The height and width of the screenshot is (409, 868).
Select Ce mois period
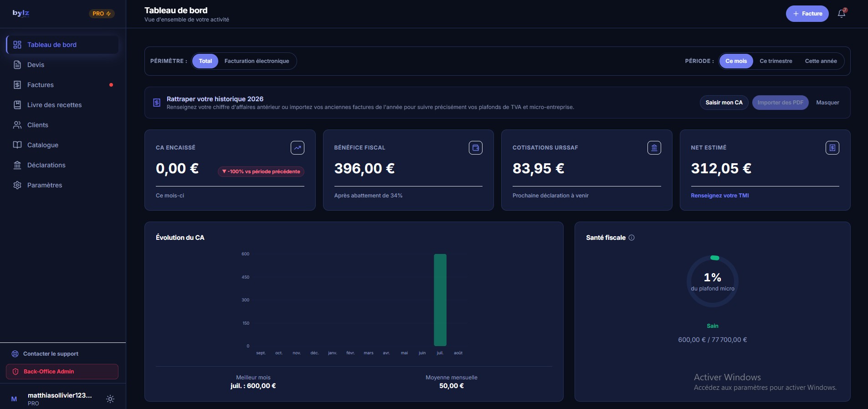coord(736,61)
